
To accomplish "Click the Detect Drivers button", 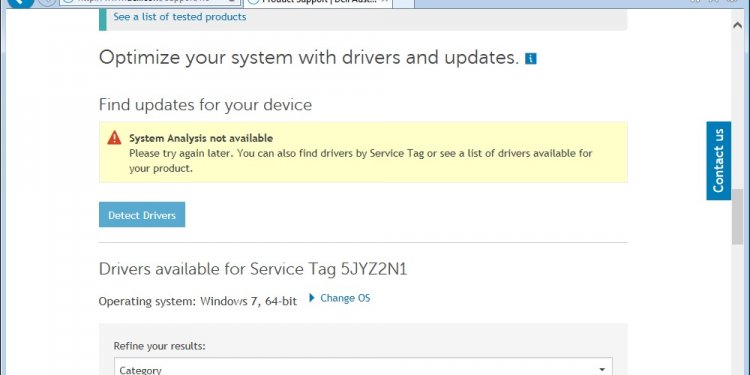I will pos(142,215).
